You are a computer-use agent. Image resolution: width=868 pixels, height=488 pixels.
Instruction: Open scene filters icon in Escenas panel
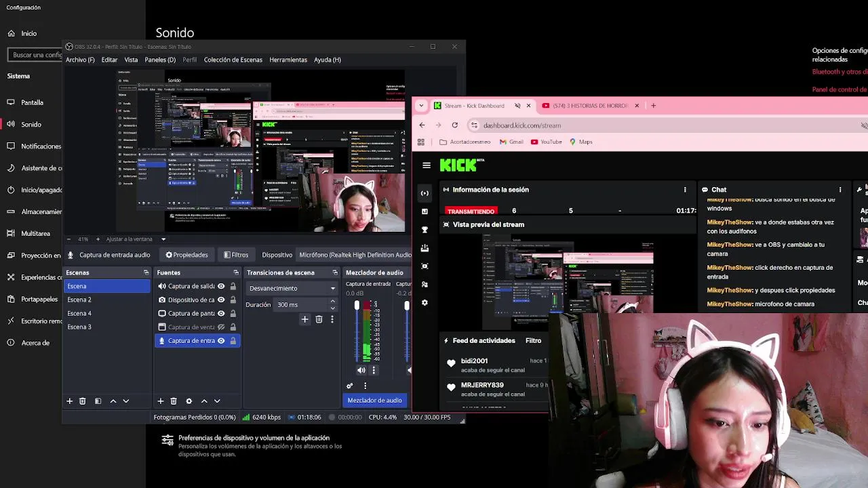click(98, 401)
